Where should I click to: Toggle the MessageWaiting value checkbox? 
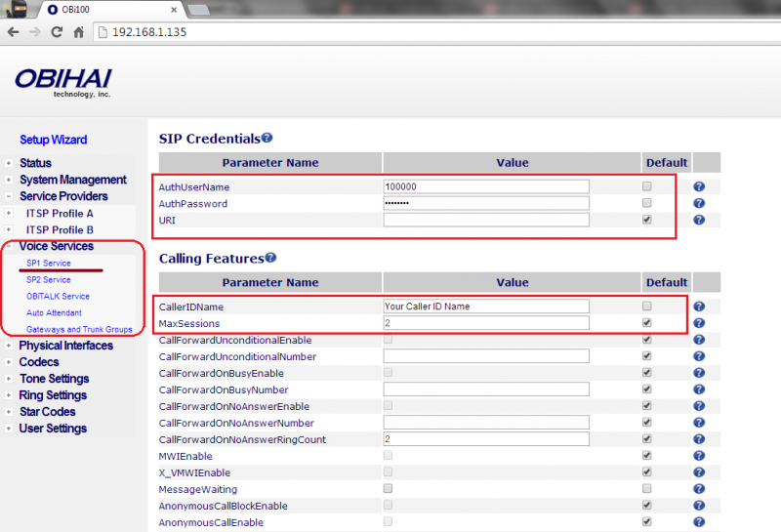point(388,488)
